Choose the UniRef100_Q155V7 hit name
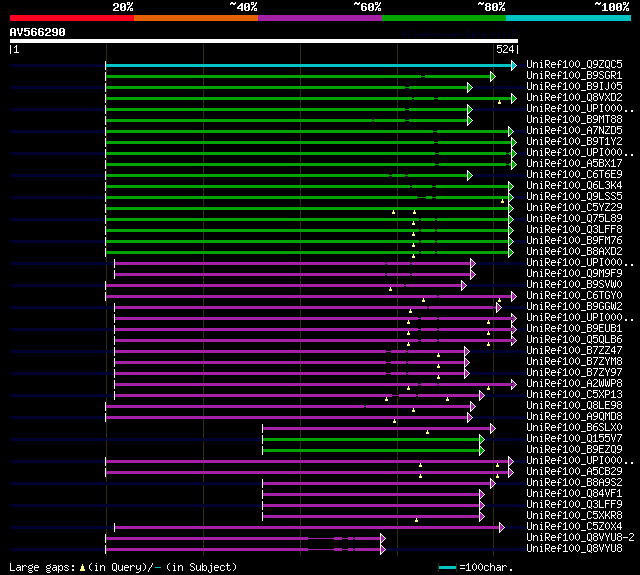This screenshot has height=575, width=640. [x=574, y=439]
